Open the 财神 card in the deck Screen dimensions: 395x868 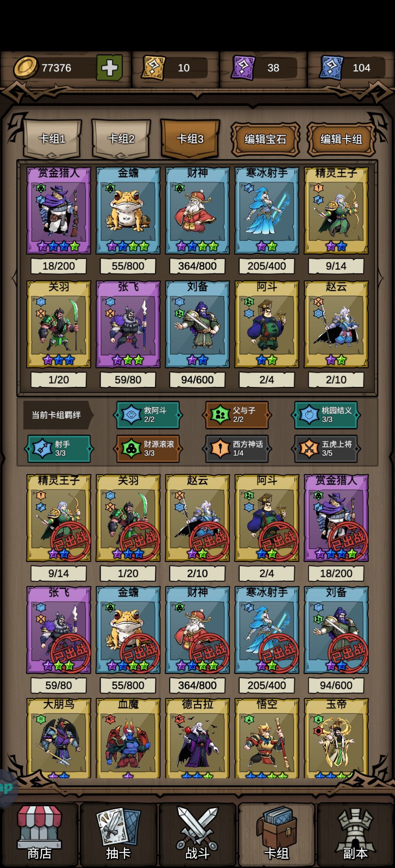point(197,211)
